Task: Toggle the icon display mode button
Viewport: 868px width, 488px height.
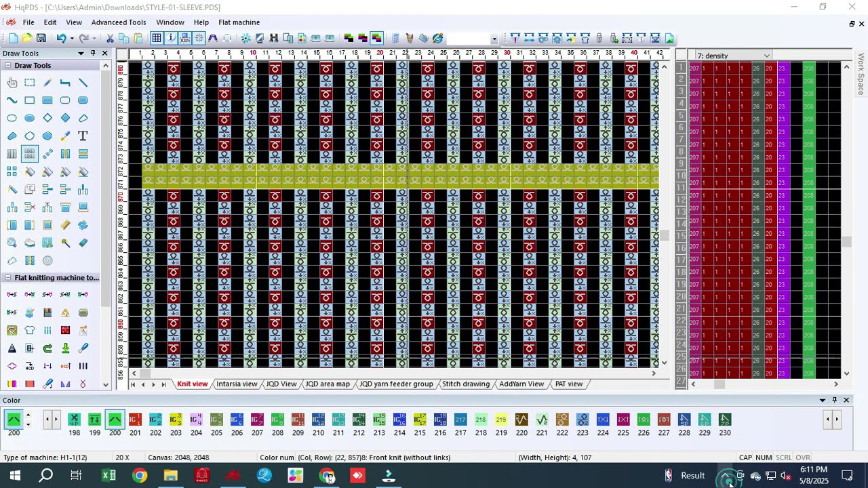Action: [x=184, y=39]
